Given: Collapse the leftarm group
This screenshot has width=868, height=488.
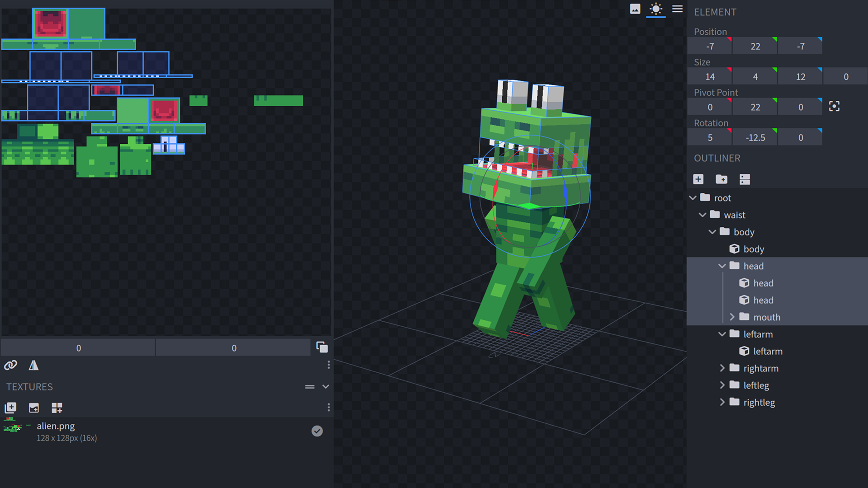Looking at the screenshot, I should click(x=722, y=334).
